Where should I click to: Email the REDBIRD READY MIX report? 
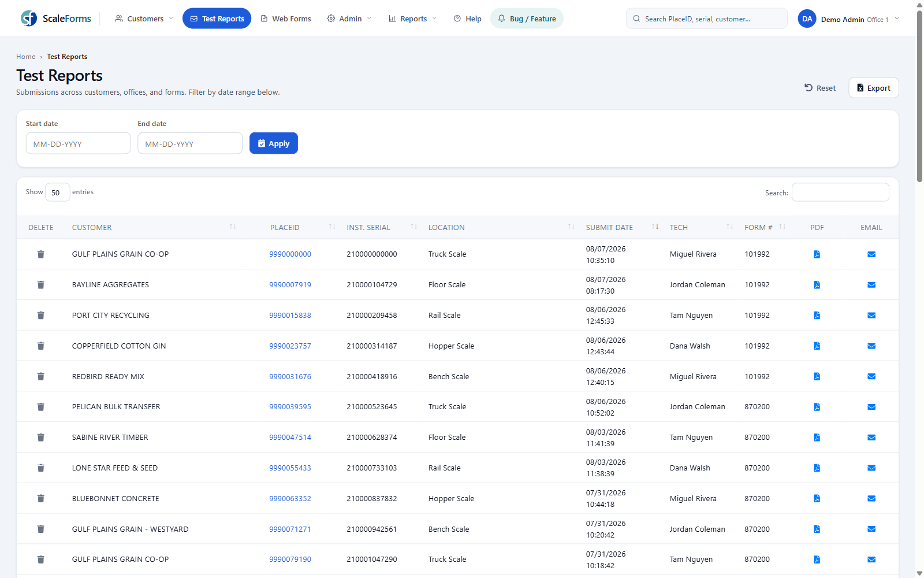pos(871,377)
